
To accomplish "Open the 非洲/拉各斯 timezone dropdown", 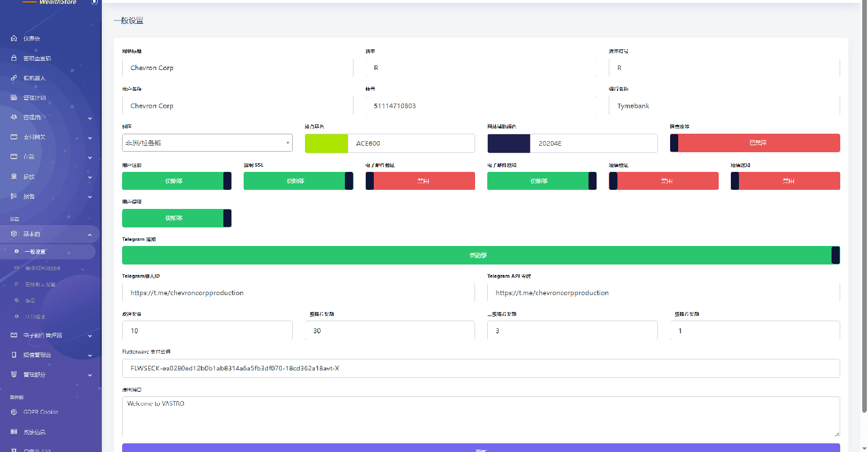I will (x=207, y=143).
